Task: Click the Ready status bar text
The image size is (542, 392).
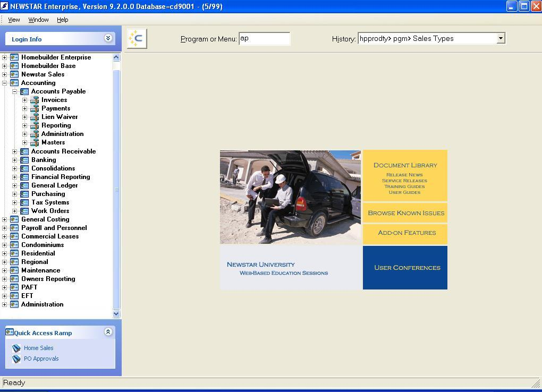Action: [14, 382]
